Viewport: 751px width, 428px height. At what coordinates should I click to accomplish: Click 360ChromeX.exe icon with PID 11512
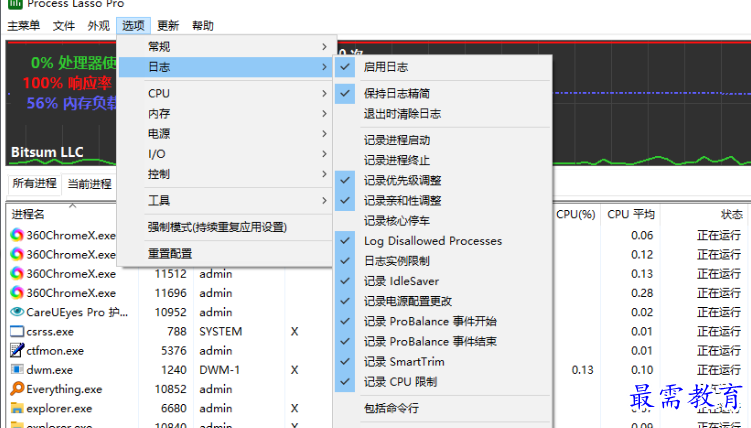coord(17,273)
